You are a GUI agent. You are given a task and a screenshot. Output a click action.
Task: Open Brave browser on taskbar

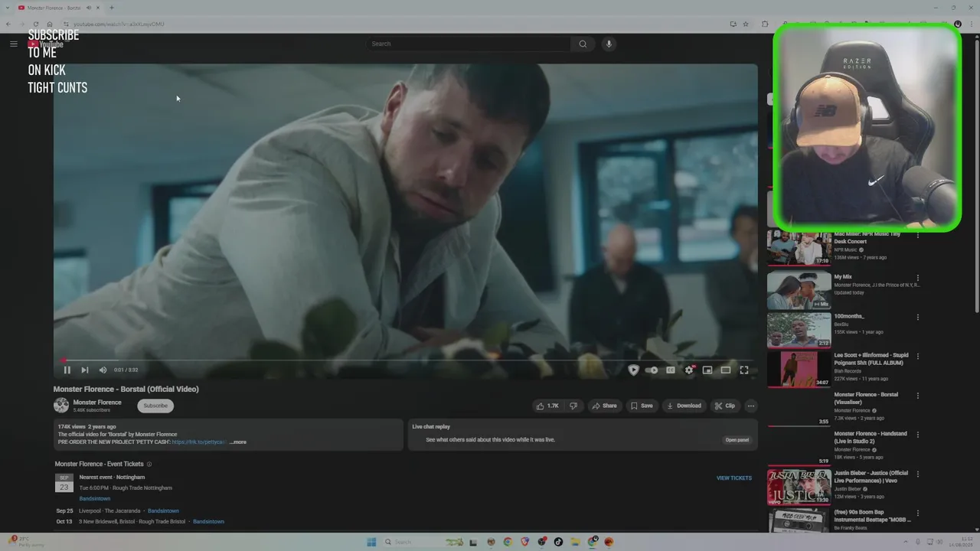[524, 542]
